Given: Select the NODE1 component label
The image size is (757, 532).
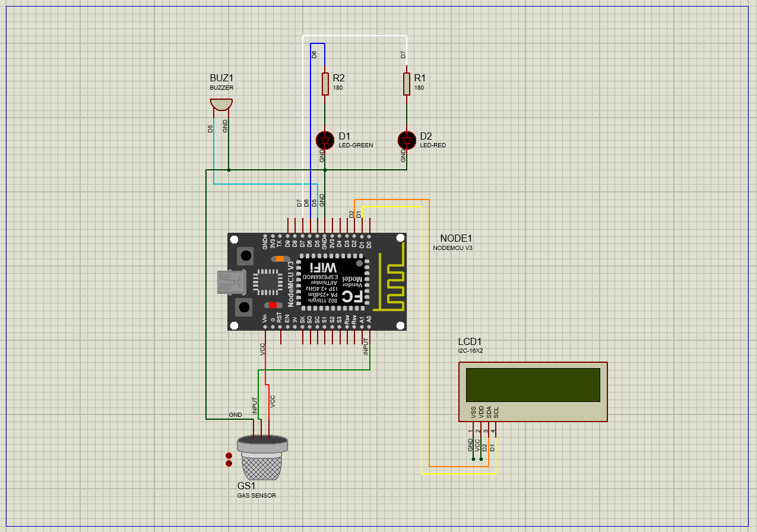Looking at the screenshot, I should click(456, 238).
